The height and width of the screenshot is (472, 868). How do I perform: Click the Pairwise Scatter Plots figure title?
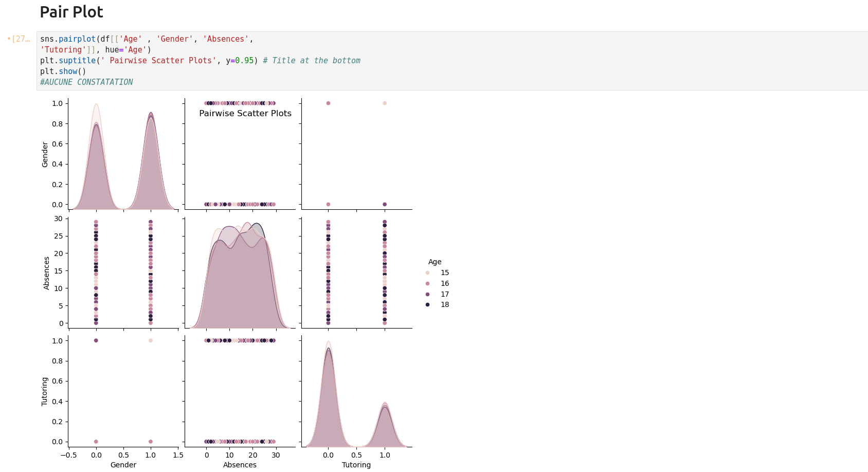coord(245,114)
